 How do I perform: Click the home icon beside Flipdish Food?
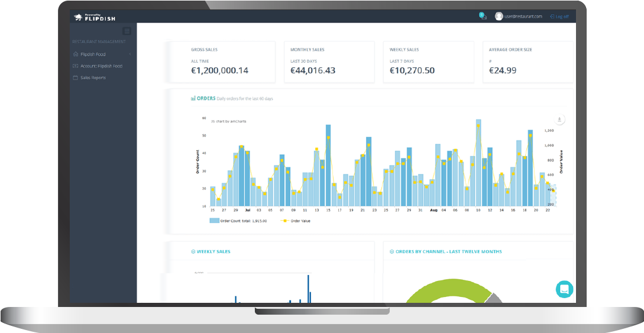click(x=75, y=54)
